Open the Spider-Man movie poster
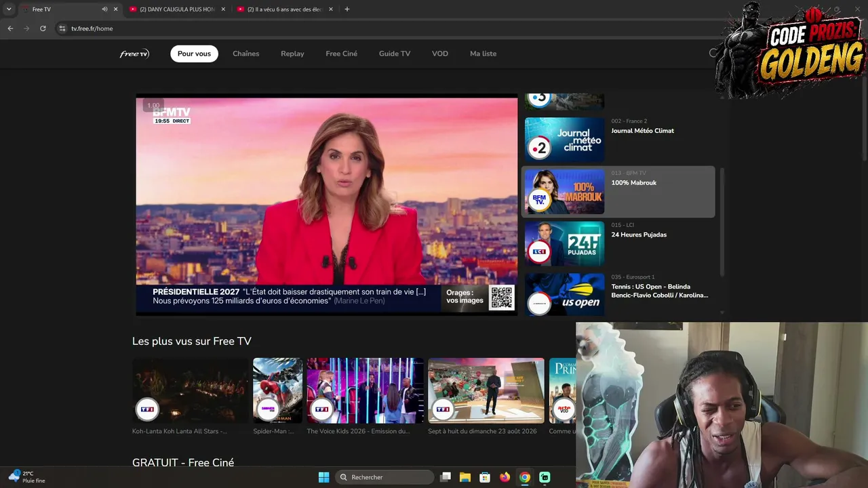 (x=277, y=390)
